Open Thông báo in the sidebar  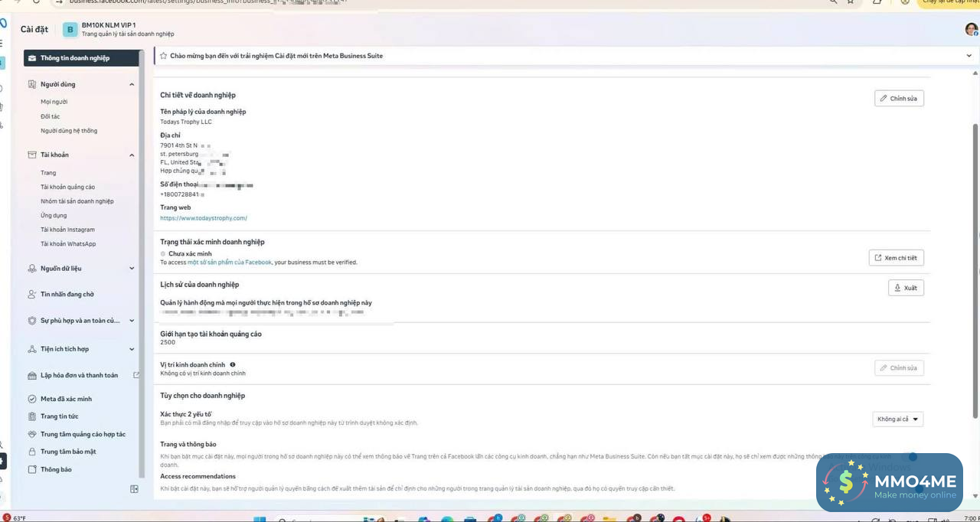pyautogui.click(x=56, y=469)
